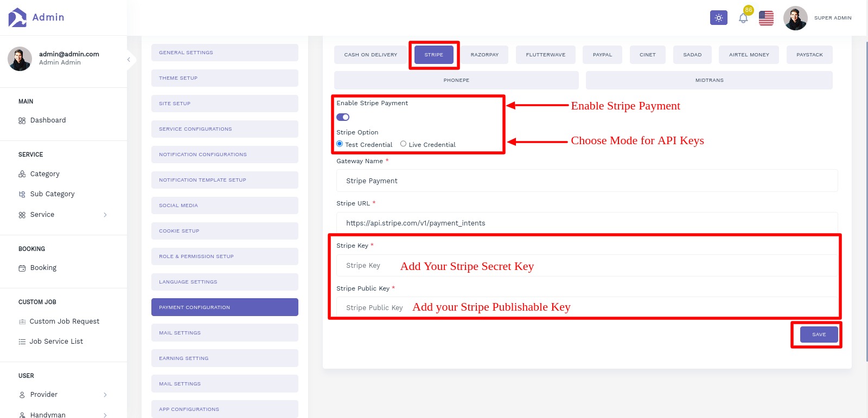Go to Sub Category page
This screenshot has width=868, height=418.
coord(52,194)
